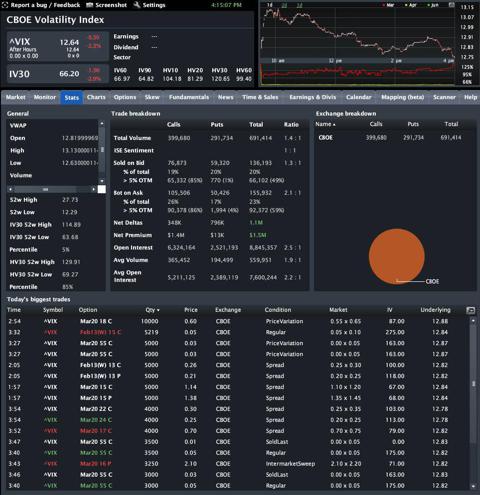Click the HV30 52w Low row
Screen dimensions: 480x495
coord(55,275)
